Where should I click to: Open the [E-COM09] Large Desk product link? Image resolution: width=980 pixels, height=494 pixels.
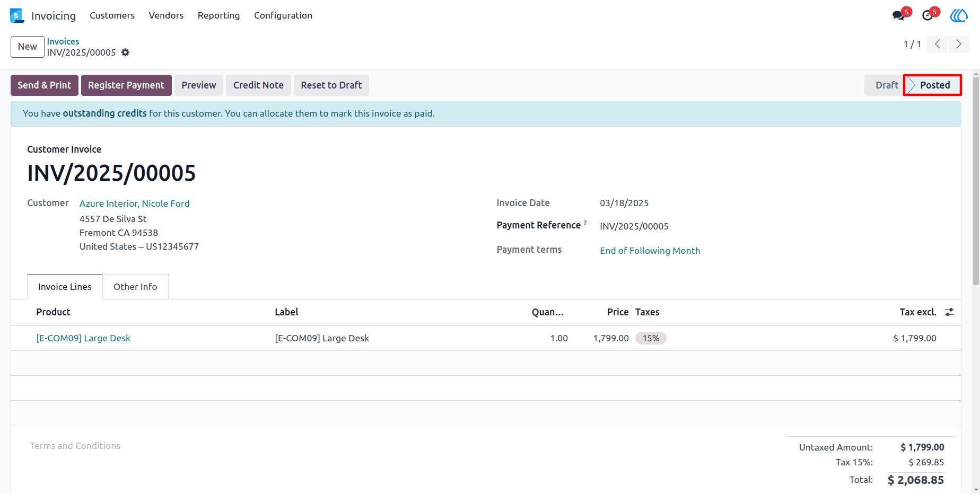click(83, 338)
